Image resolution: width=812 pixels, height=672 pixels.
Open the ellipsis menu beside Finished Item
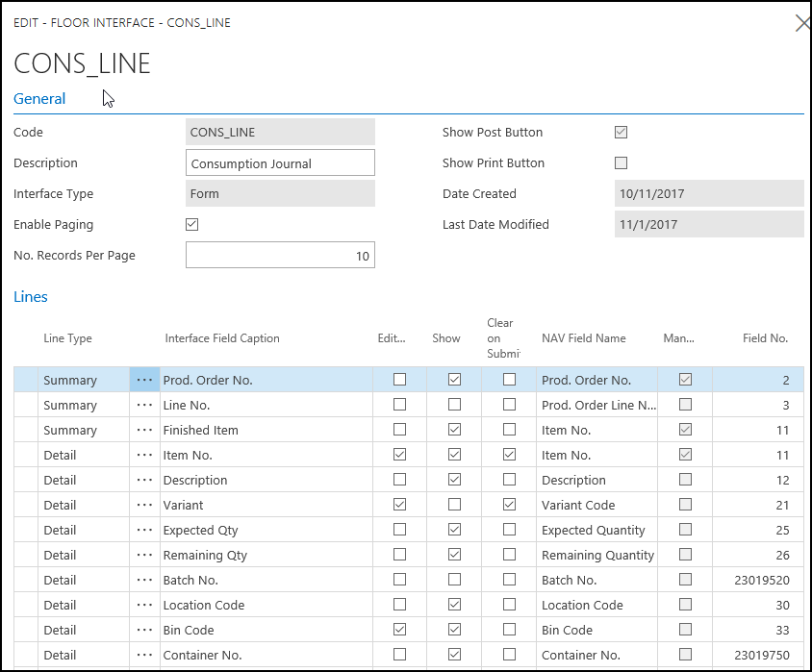144,430
